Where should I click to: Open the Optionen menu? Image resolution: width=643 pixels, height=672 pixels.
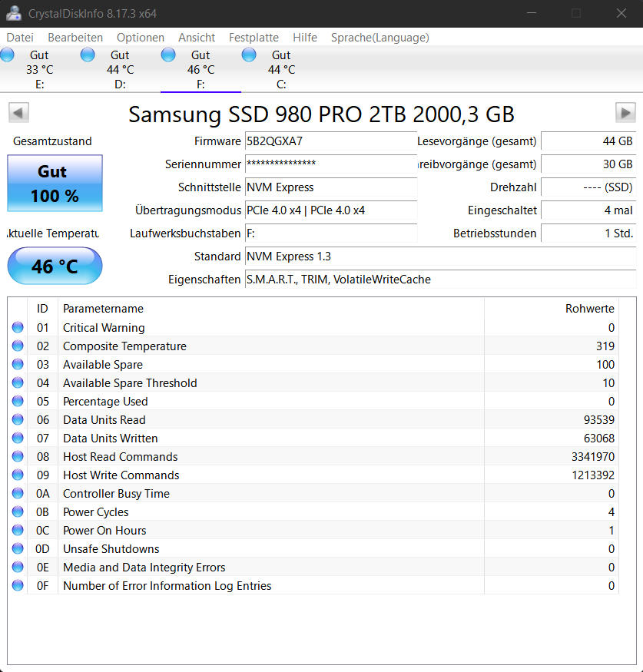tap(141, 38)
